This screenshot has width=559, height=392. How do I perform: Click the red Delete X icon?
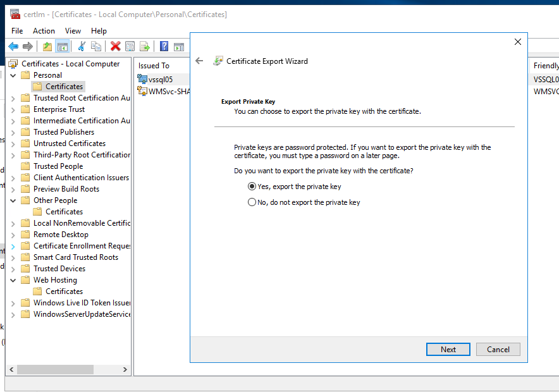(x=115, y=46)
